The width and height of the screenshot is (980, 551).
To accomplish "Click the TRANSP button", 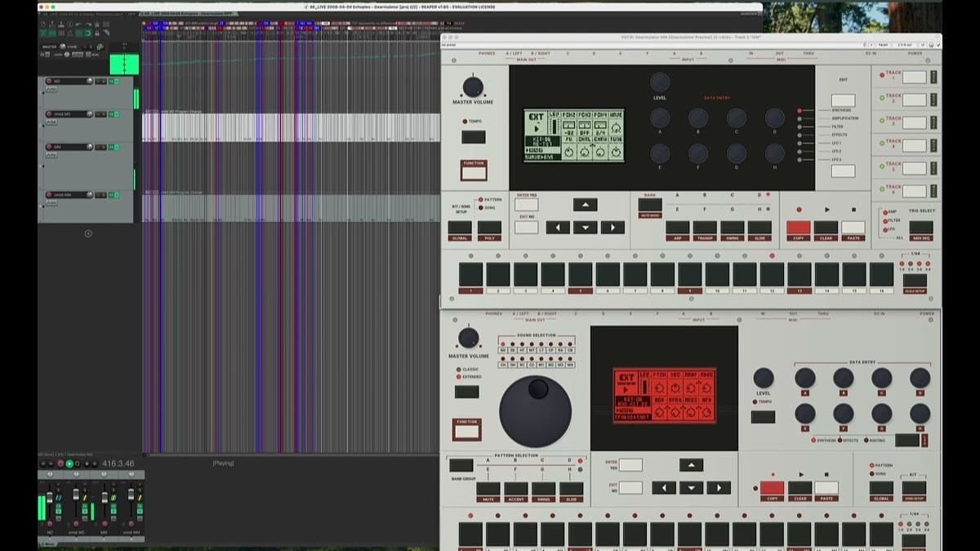I will (x=705, y=228).
